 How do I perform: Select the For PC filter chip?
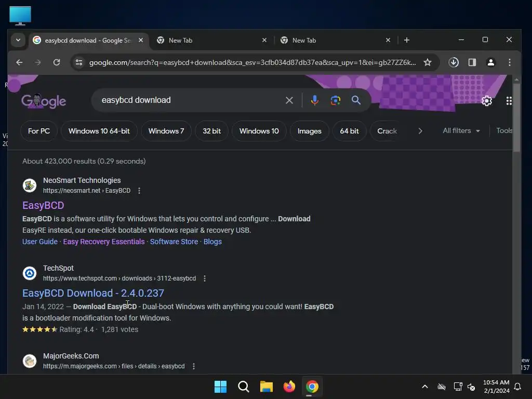coord(39,131)
